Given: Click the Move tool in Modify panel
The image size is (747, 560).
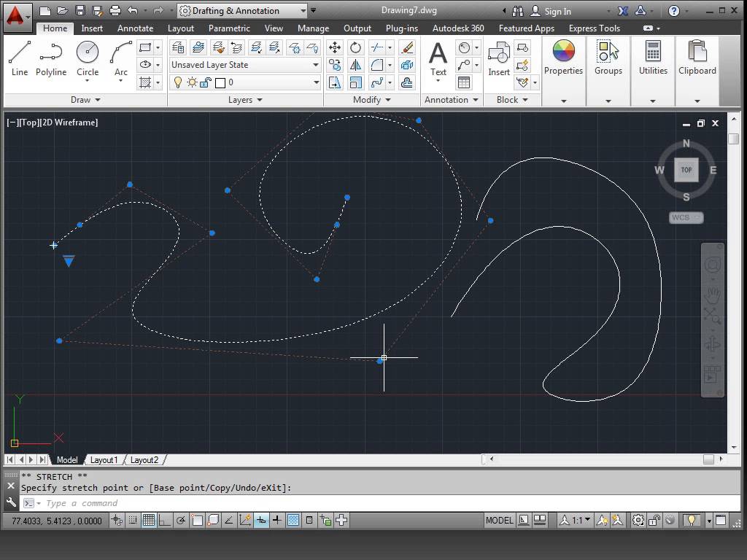Looking at the screenshot, I should [x=334, y=47].
